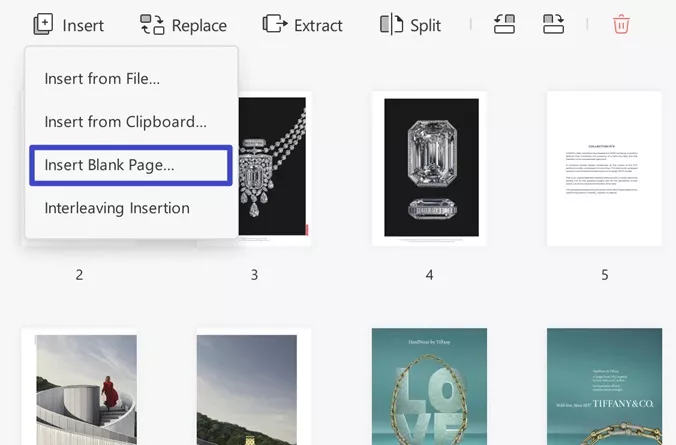Screen dimensions: 676x445
Task: Select page 3 necklace thumbnail
Action: coord(275,169)
